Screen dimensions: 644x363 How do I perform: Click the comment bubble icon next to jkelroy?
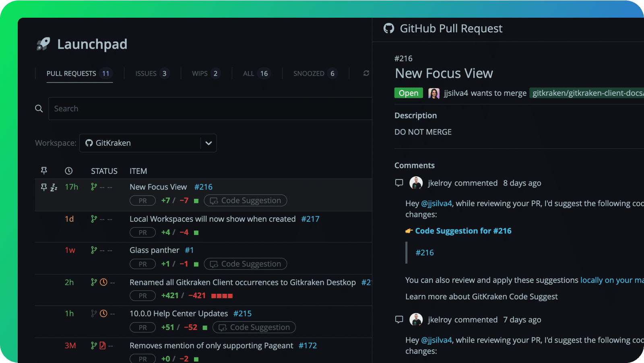(x=399, y=183)
